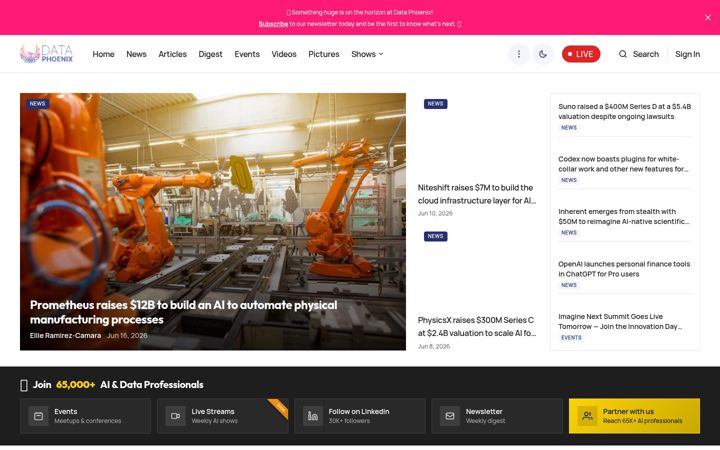
Task: Click the LinkedIn icon in footer
Action: [313, 416]
